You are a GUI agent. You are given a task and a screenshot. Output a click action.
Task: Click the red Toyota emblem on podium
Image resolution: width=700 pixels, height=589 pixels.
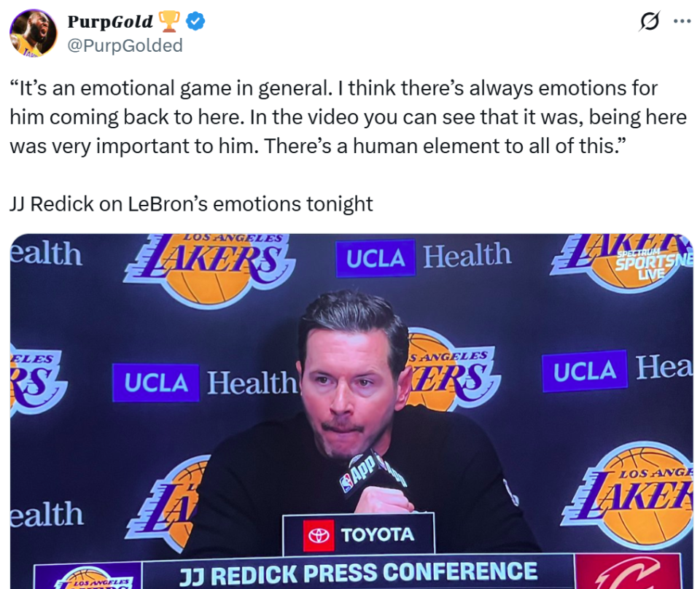319,535
